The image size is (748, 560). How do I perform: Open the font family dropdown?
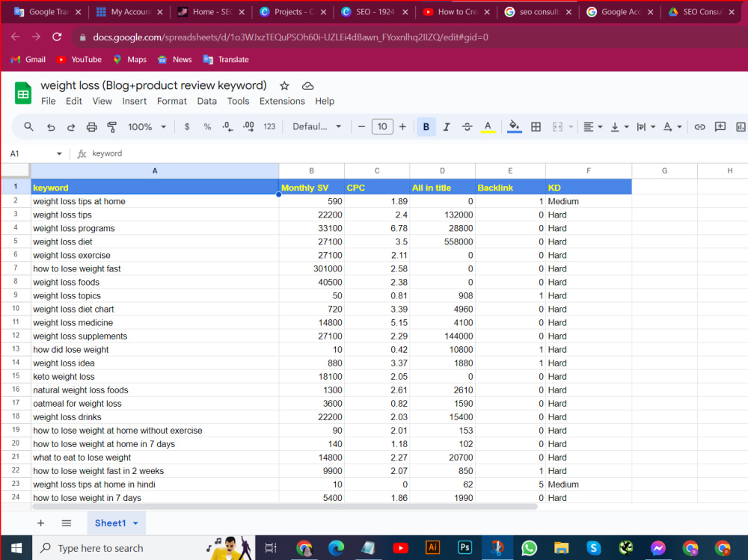[x=316, y=127]
